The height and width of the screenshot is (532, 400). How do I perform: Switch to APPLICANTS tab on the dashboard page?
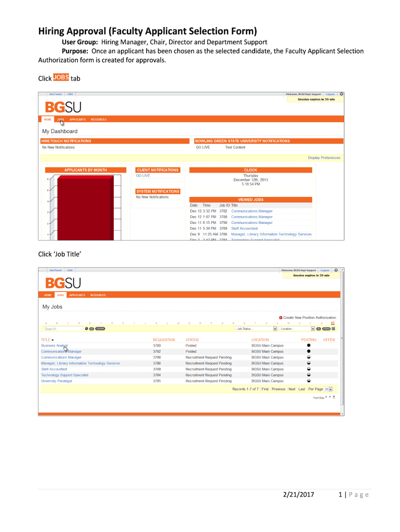77,119
